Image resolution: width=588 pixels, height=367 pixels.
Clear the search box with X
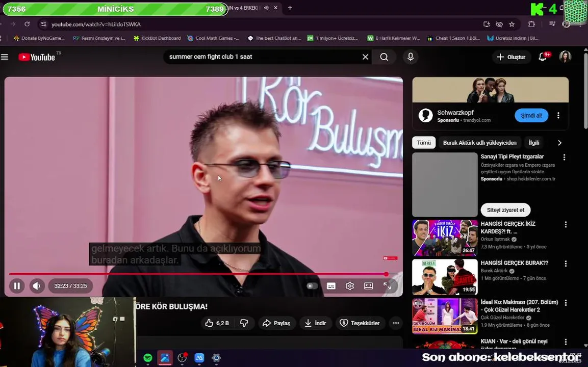[365, 57]
